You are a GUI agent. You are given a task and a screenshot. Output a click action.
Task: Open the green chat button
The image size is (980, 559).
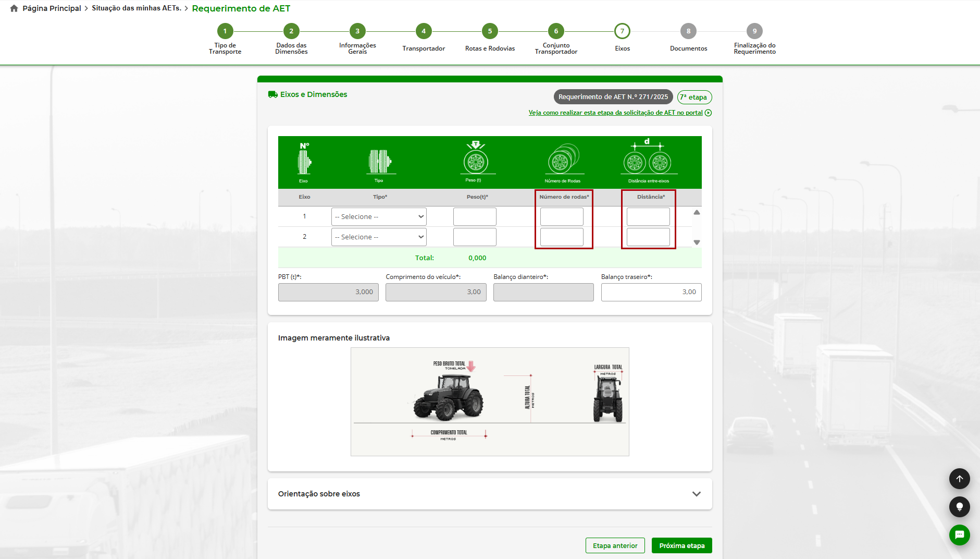point(959,535)
